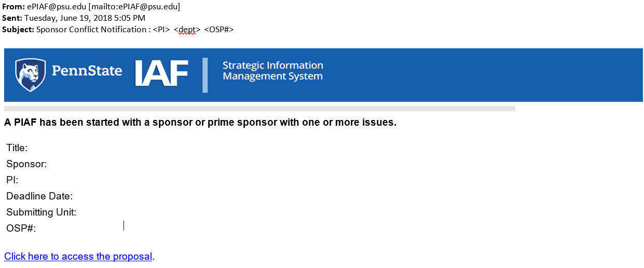Click the bold PIAF started heading

200,123
